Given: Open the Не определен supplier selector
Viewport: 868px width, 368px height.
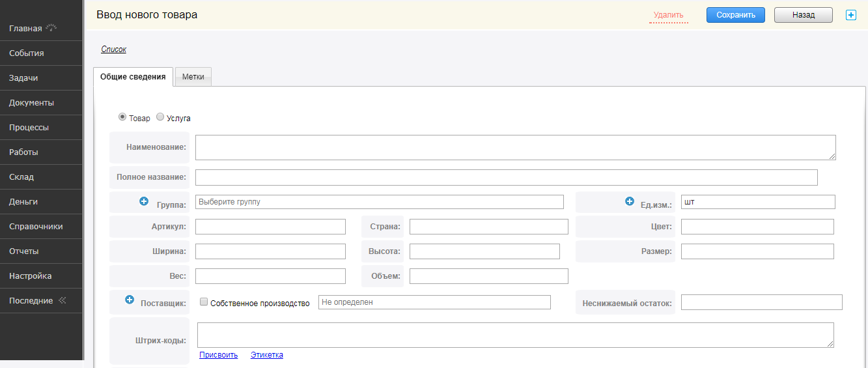Looking at the screenshot, I should click(x=434, y=302).
